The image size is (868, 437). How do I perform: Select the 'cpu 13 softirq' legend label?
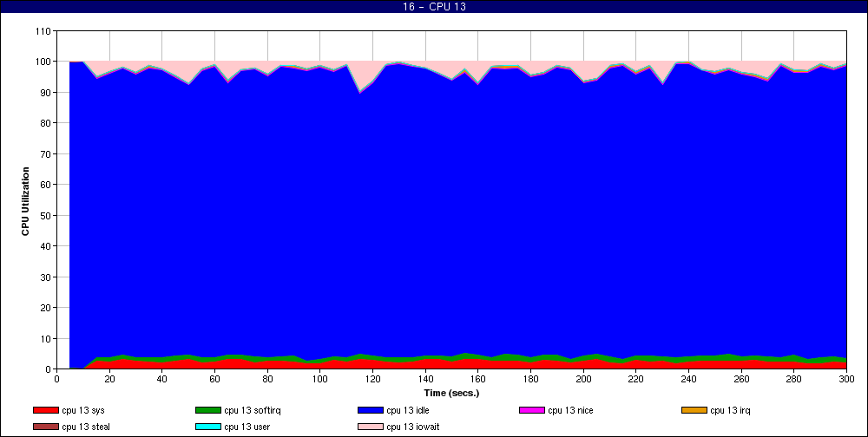click(x=253, y=410)
